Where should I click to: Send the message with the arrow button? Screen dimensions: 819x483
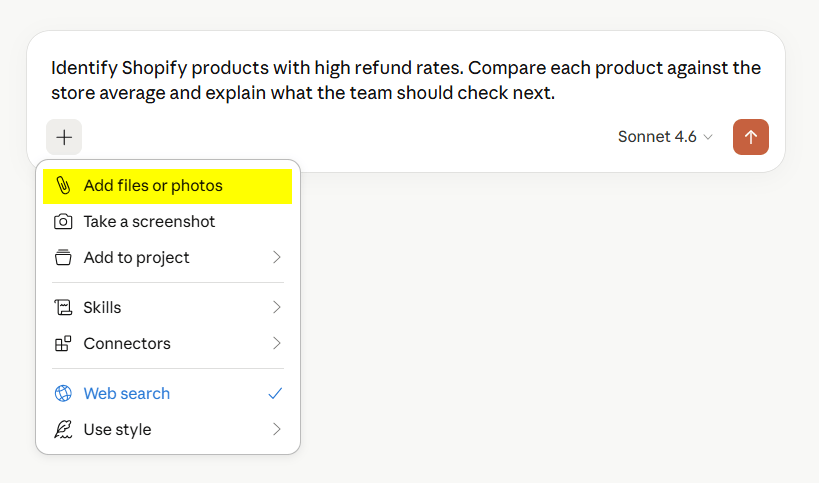point(750,137)
